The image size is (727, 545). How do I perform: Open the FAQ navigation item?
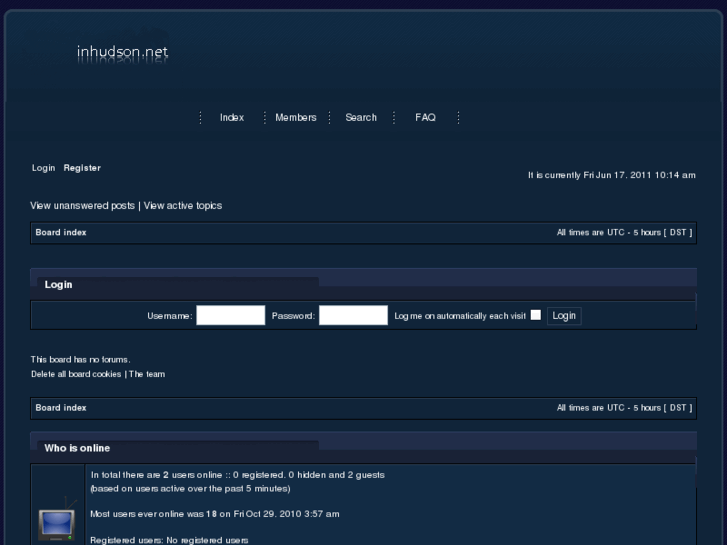(425, 117)
